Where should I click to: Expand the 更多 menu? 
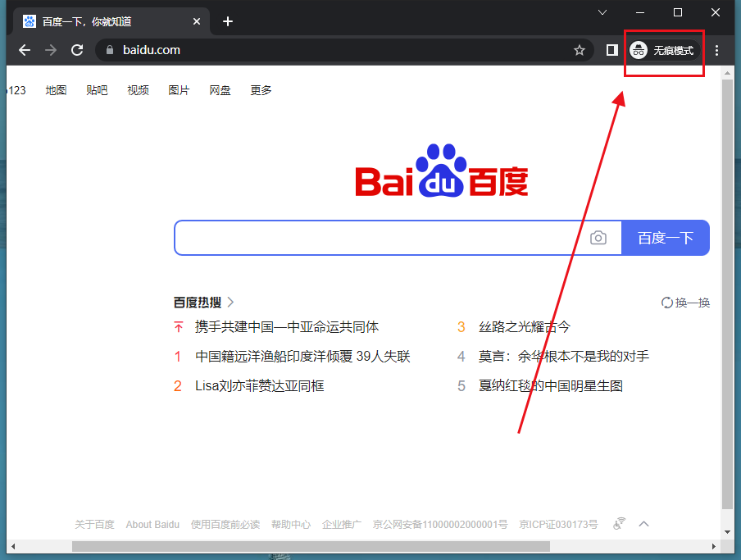[x=261, y=90]
